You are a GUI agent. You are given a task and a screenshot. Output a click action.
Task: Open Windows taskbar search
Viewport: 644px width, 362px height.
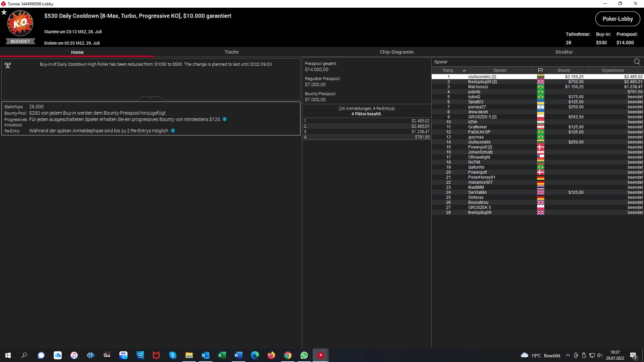click(24, 355)
